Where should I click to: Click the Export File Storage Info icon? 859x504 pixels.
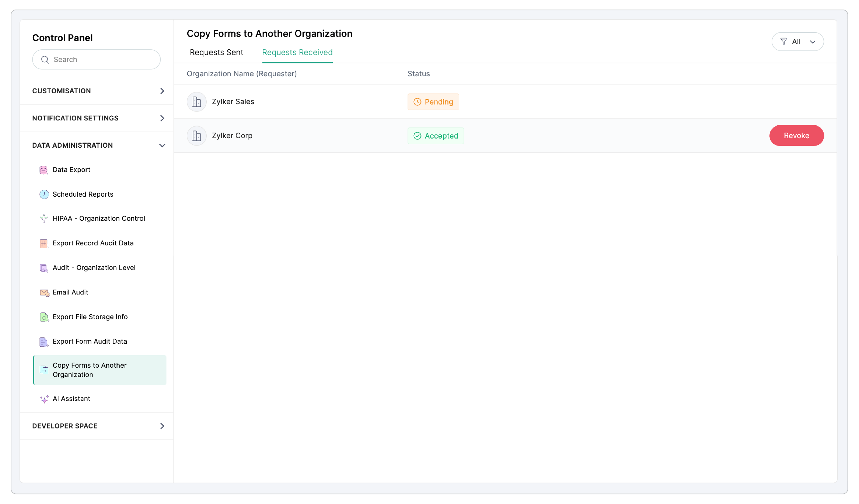coord(44,317)
